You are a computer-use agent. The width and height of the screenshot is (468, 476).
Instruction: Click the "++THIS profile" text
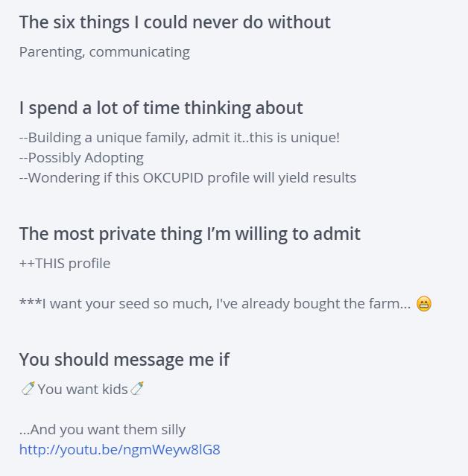point(65,263)
